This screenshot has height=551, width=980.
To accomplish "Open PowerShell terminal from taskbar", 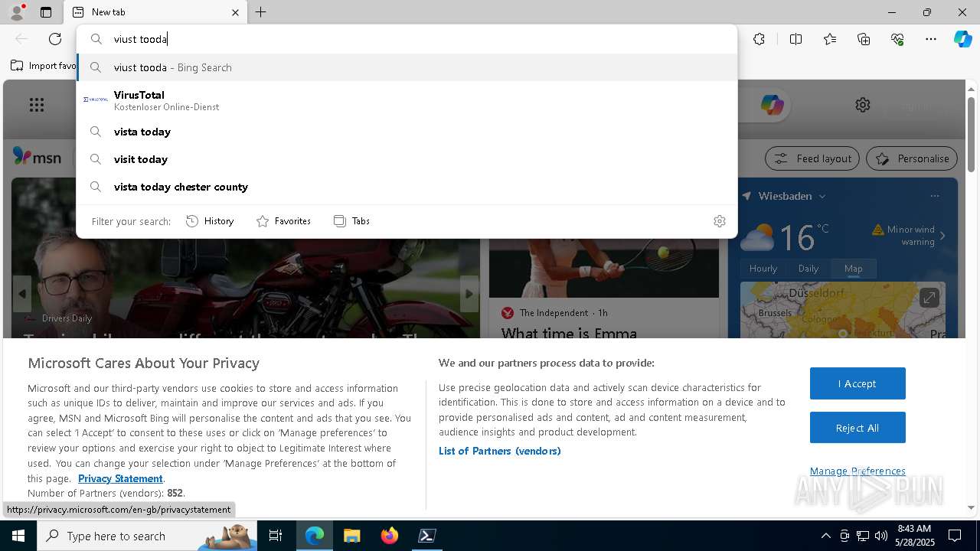I will pos(427,536).
